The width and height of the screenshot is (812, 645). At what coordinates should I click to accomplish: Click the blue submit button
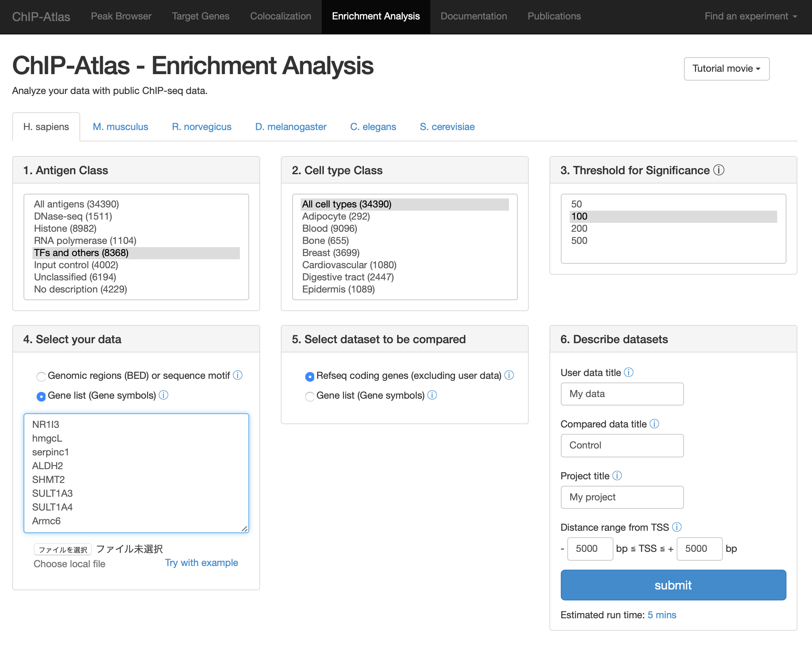[x=673, y=585]
